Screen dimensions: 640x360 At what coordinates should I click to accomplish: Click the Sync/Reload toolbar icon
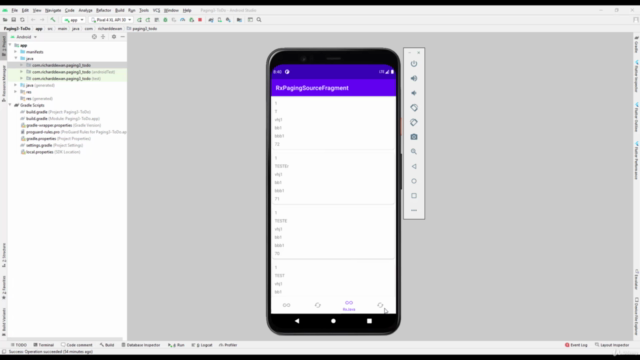(22, 20)
